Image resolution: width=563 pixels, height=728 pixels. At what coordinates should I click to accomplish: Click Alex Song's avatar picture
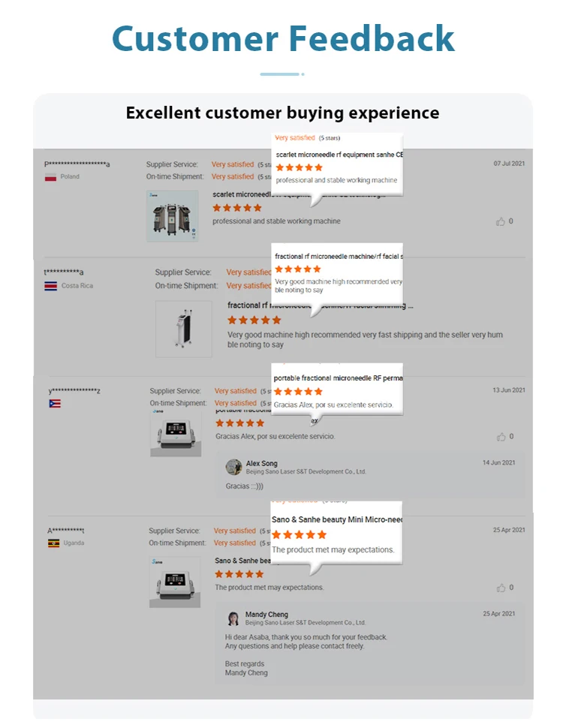pos(233,467)
